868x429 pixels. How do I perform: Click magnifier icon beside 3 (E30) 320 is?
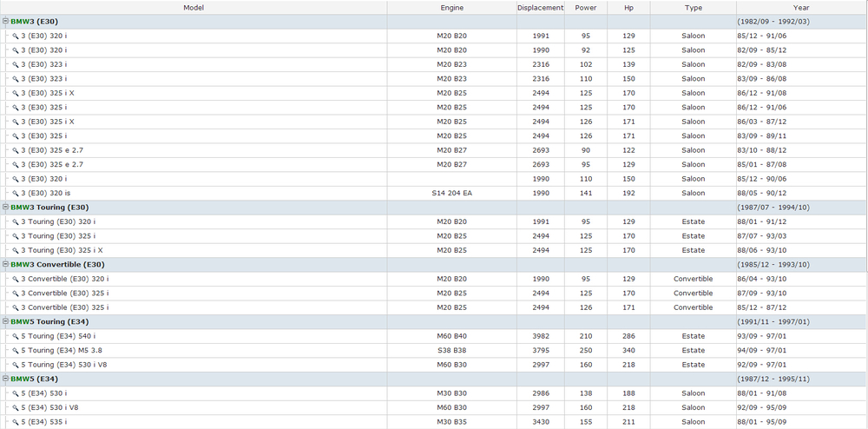point(16,194)
